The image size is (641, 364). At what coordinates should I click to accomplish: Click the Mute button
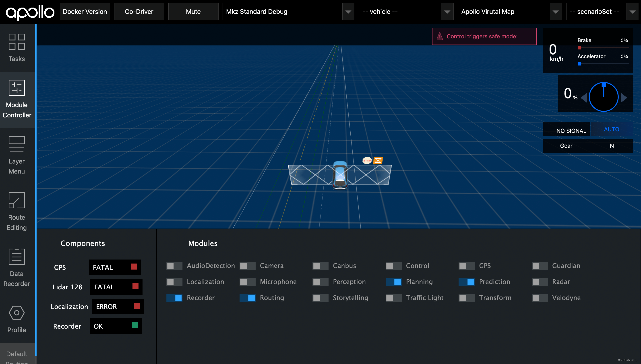[193, 12]
